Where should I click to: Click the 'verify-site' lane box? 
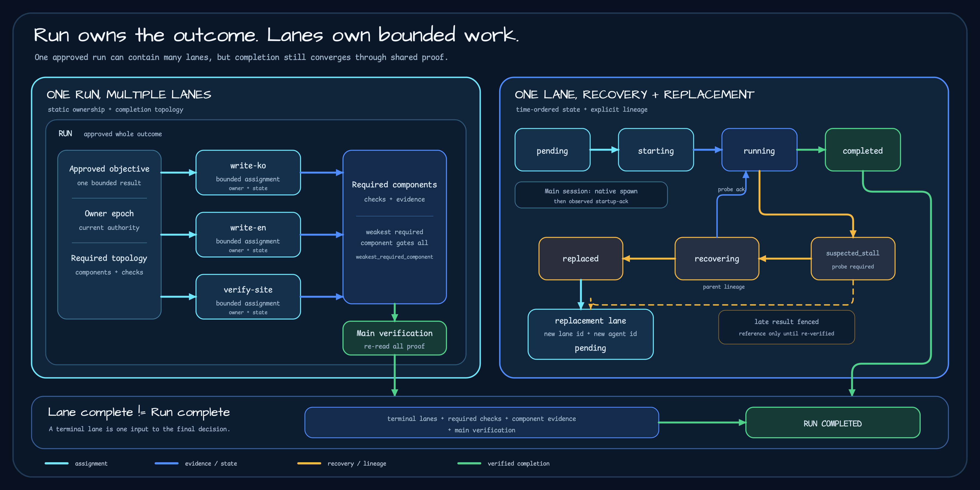(x=248, y=297)
